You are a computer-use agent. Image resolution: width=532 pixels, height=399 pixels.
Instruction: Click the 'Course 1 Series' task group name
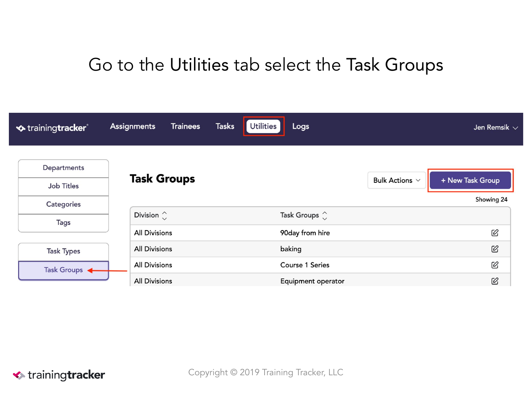tap(305, 265)
